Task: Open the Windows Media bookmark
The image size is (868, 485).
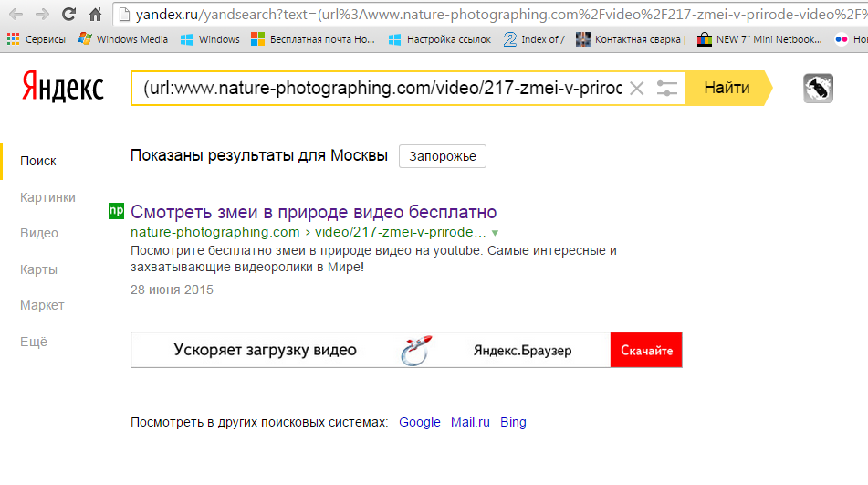Action: click(x=122, y=39)
